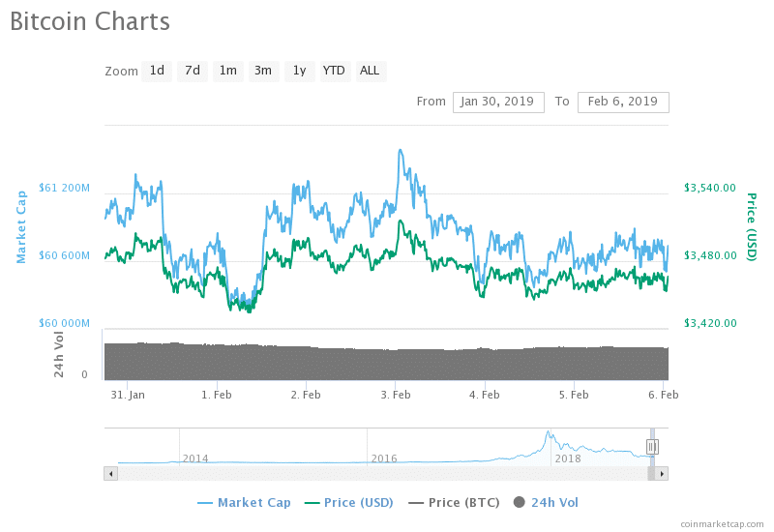
Task: Click the Price (USD) axis title
Action: point(752,227)
